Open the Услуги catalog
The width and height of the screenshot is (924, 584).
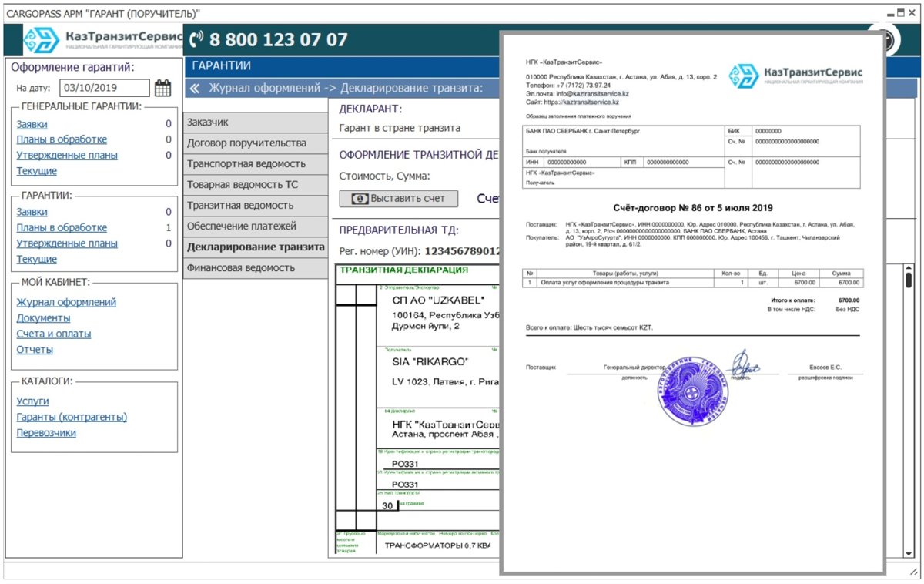pos(32,401)
